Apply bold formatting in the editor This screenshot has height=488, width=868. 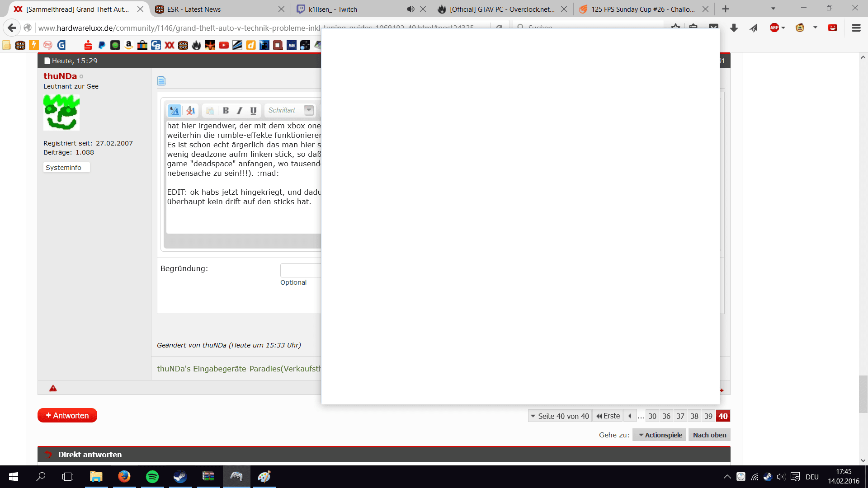coord(226,110)
